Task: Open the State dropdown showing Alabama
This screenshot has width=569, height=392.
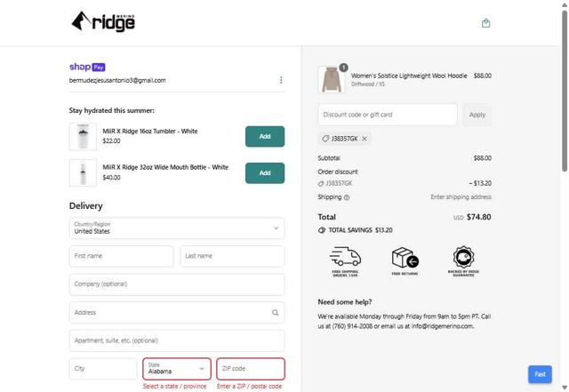Action: [177, 369]
